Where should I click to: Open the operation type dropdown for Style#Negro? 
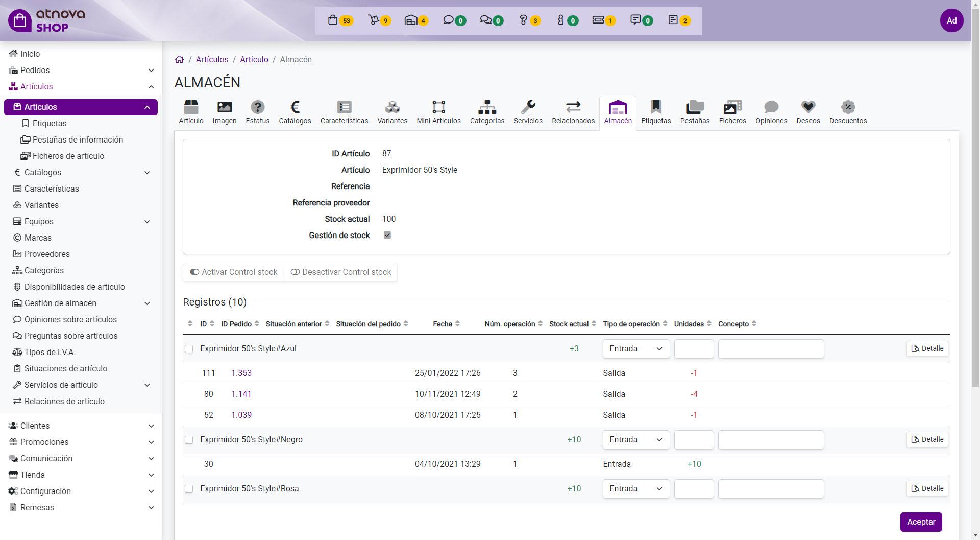pyautogui.click(x=636, y=440)
